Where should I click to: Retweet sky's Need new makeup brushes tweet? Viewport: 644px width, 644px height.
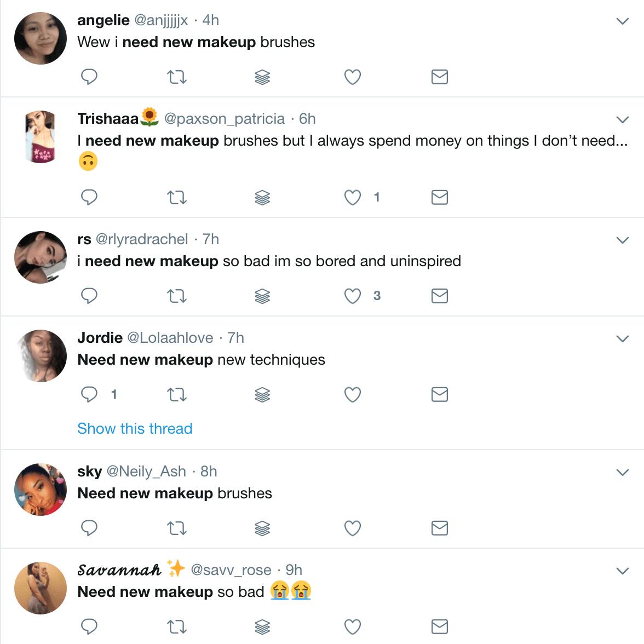click(x=177, y=528)
